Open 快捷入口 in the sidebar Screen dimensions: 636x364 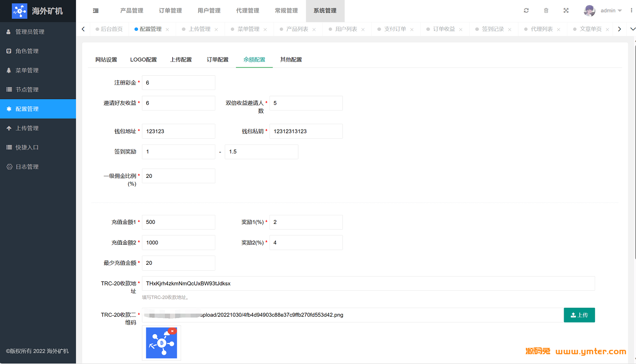(x=38, y=147)
